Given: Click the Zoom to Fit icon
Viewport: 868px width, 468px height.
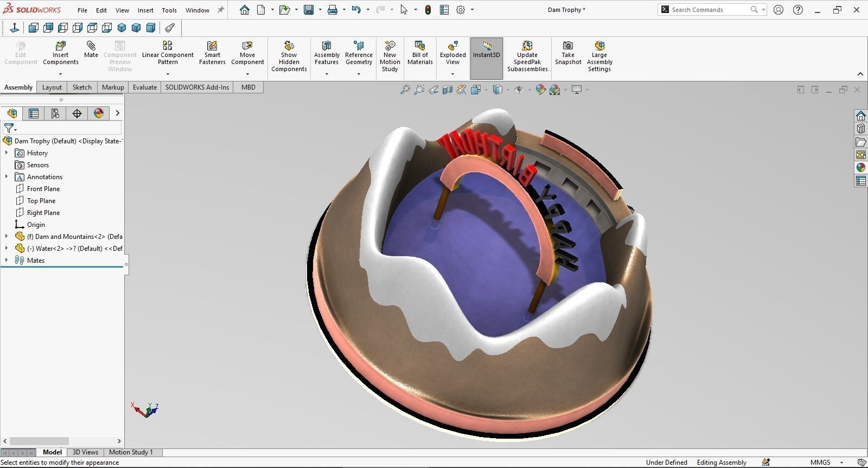Looking at the screenshot, I should click(405, 90).
